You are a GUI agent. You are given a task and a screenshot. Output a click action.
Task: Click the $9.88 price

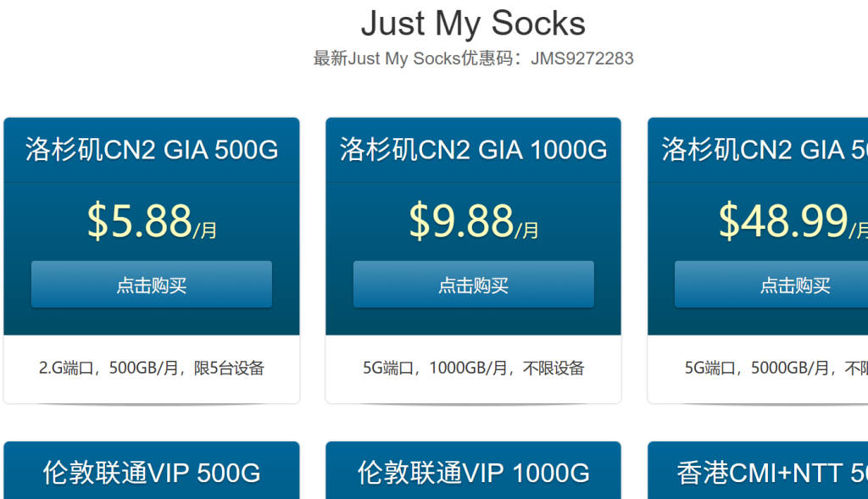pos(462,220)
